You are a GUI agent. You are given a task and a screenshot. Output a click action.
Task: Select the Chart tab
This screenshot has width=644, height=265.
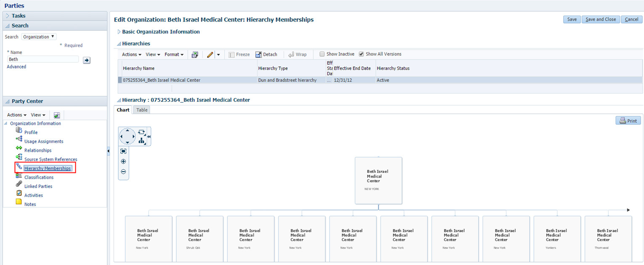tap(123, 110)
